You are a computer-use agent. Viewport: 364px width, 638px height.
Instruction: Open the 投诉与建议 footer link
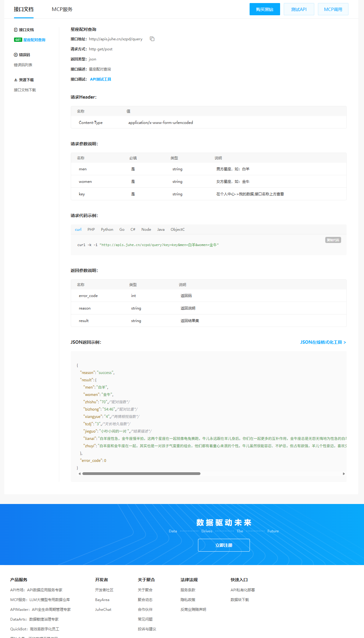(x=147, y=629)
